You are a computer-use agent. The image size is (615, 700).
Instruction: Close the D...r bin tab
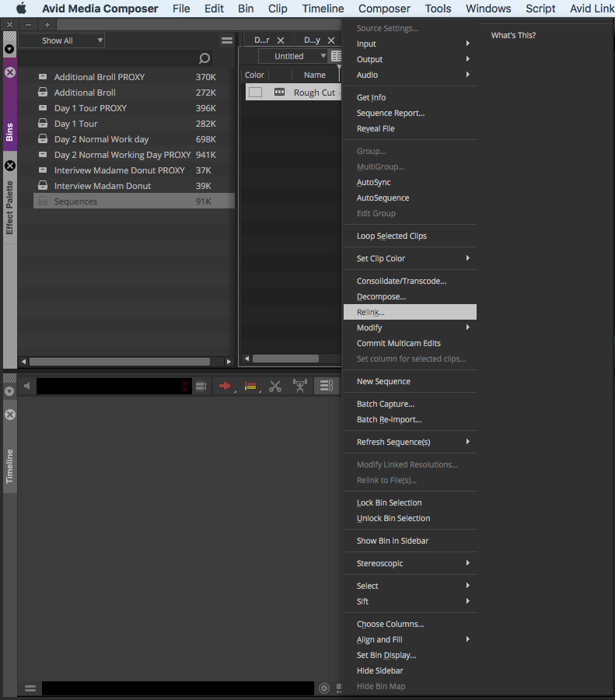[281, 40]
